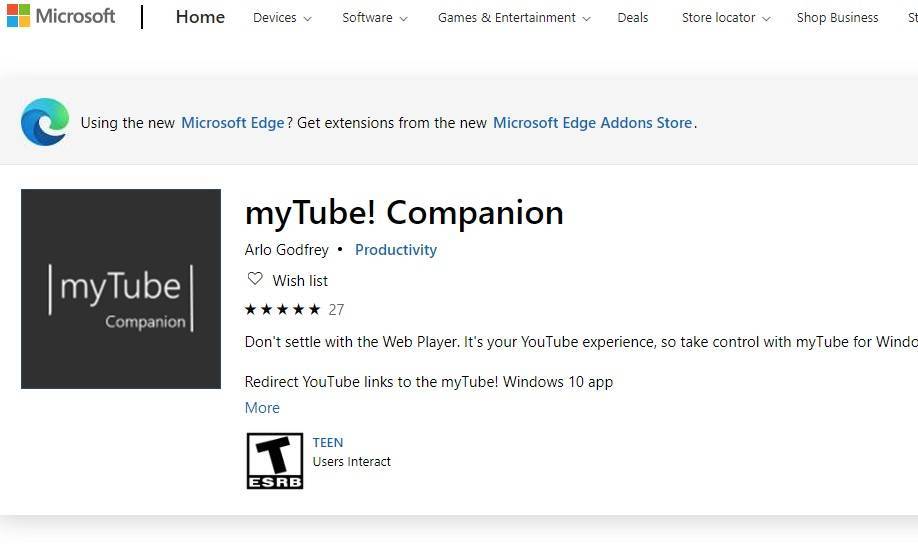Click the TEEN rating link
918x544 pixels.
(x=328, y=442)
